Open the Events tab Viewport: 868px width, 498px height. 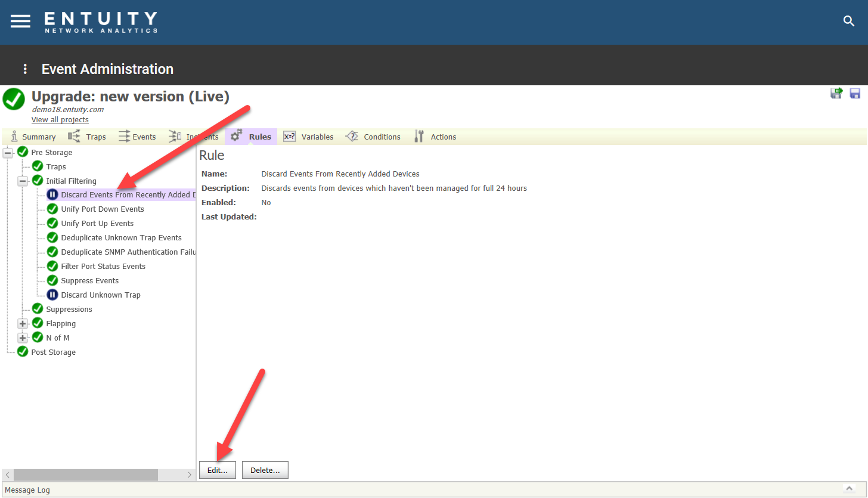point(137,137)
